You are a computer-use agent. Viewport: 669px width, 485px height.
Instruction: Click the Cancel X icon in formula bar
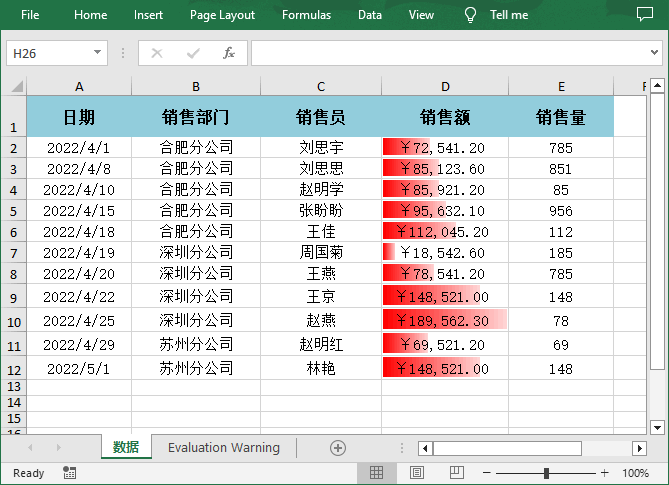click(157, 53)
